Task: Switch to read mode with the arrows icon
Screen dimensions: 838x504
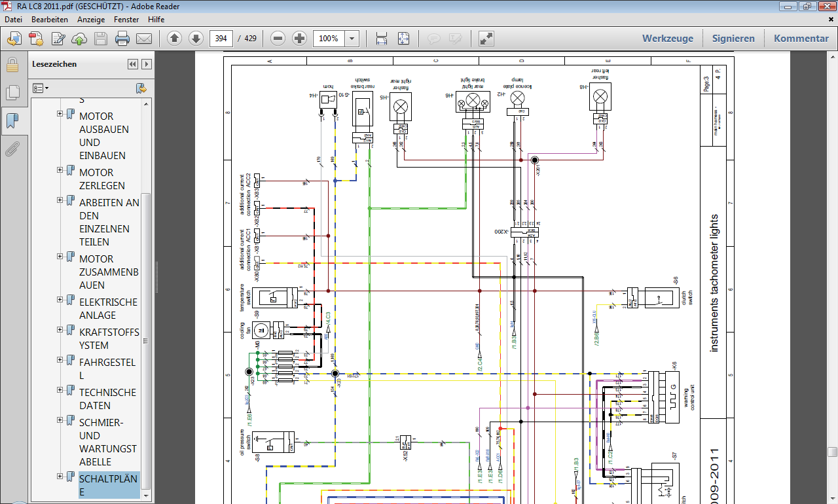Action: (x=486, y=39)
